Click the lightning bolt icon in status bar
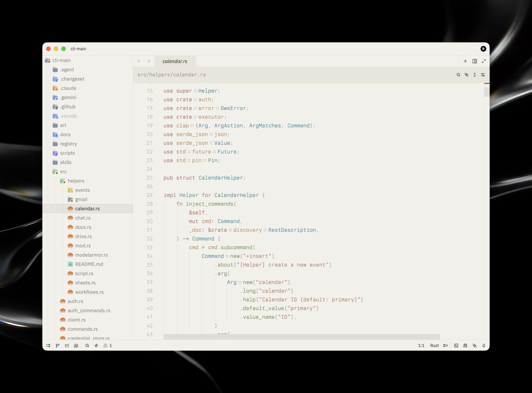This screenshot has width=532, height=393. pos(96,345)
